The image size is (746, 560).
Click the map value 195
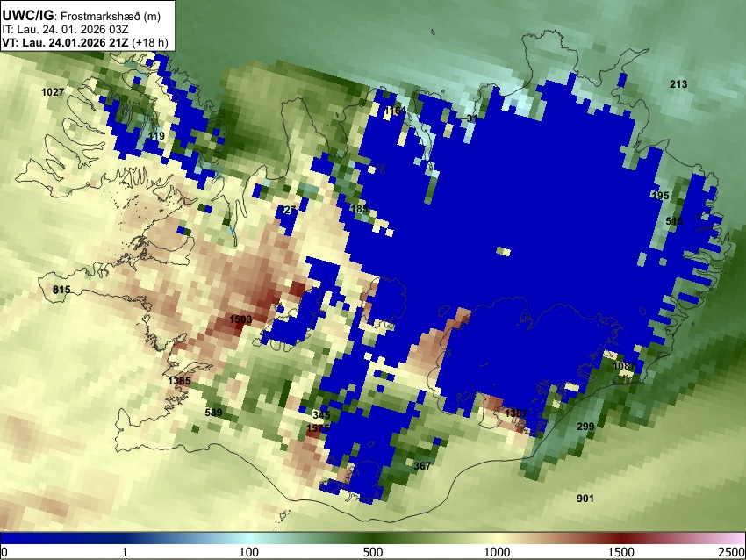point(660,196)
